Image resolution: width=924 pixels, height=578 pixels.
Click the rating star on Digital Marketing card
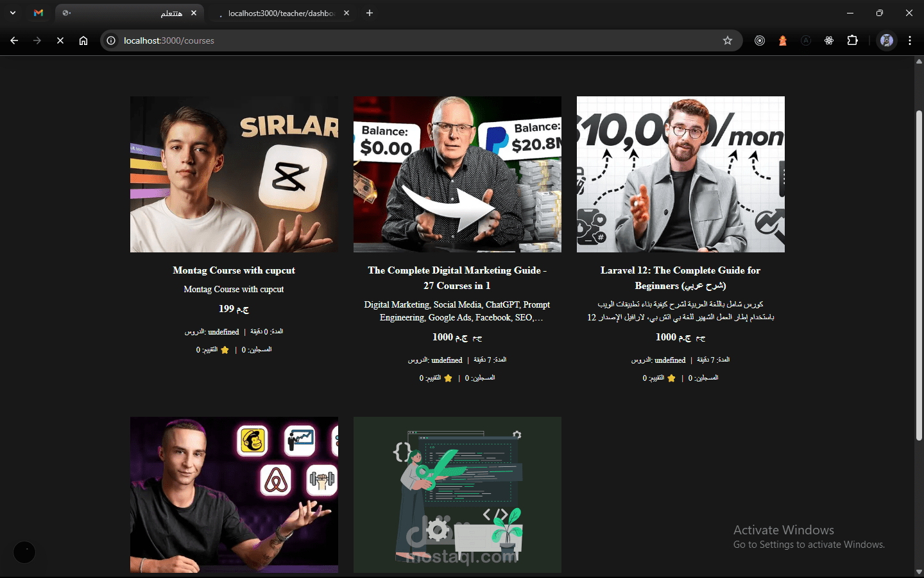point(448,378)
